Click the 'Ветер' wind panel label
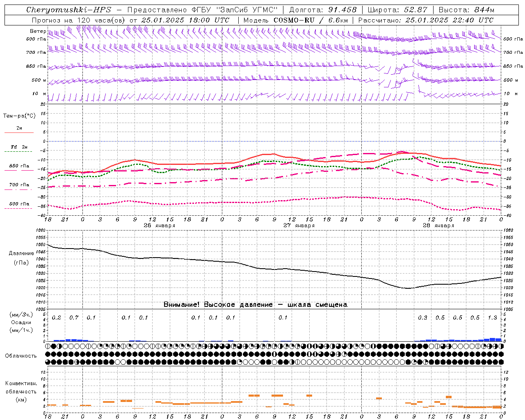The image size is (525, 420). click(38, 31)
